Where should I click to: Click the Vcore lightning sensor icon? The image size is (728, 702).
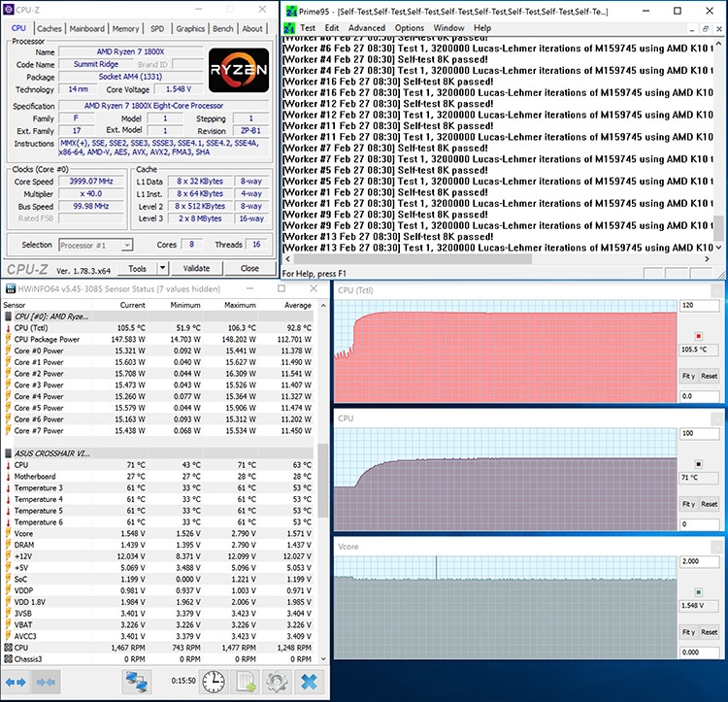[8, 533]
